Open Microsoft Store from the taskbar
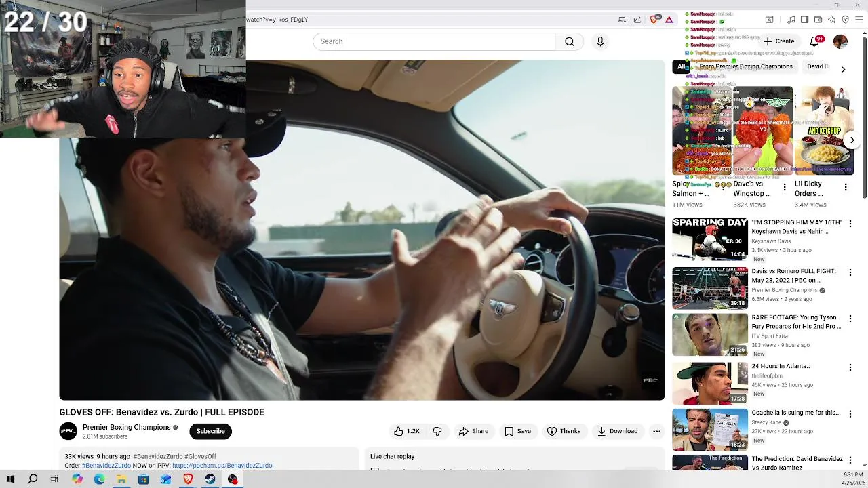 pyautogui.click(x=143, y=479)
